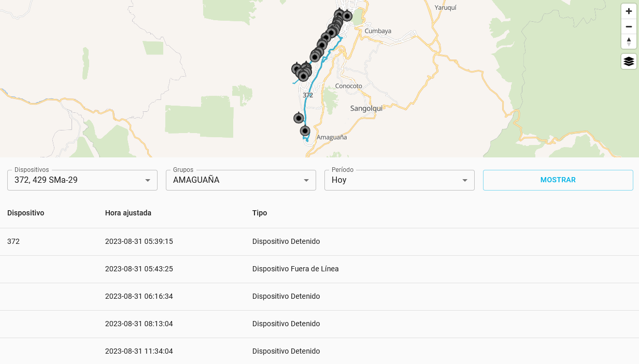This screenshot has height=364, width=639.
Task: Click the Tipo column header
Action: tap(260, 213)
